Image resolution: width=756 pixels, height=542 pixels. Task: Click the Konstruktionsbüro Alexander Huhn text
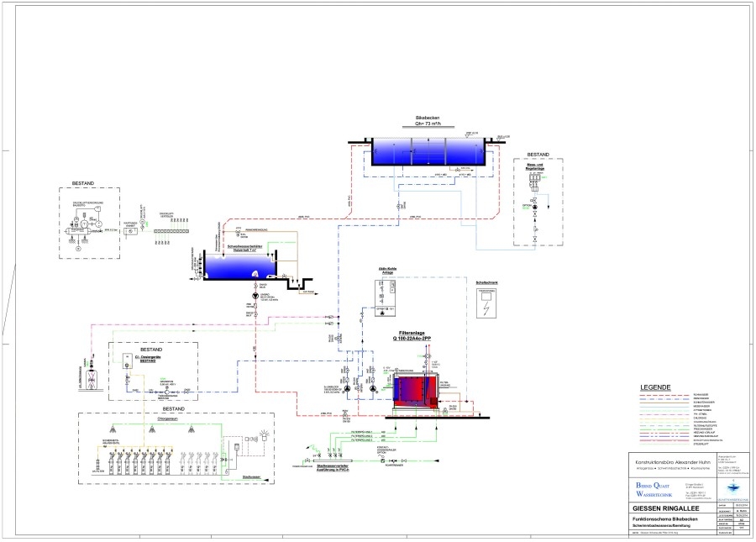click(x=672, y=462)
